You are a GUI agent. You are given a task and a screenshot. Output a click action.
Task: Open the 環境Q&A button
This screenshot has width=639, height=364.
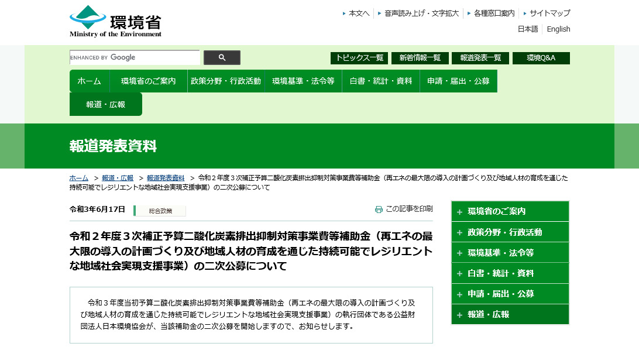541,58
